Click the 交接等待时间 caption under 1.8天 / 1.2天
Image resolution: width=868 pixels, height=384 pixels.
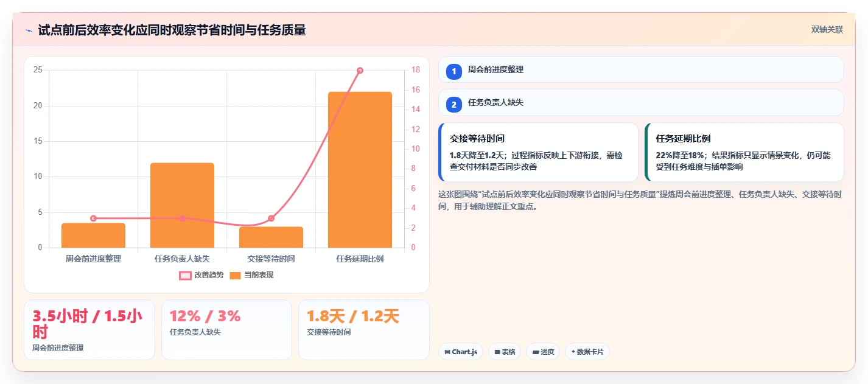[x=329, y=332]
